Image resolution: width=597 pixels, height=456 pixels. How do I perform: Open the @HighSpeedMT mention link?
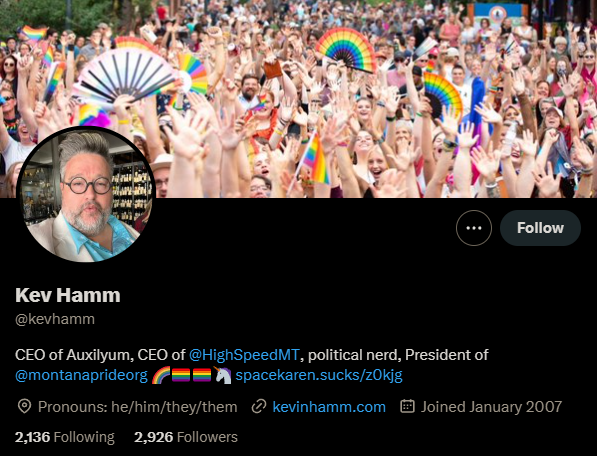coord(244,355)
